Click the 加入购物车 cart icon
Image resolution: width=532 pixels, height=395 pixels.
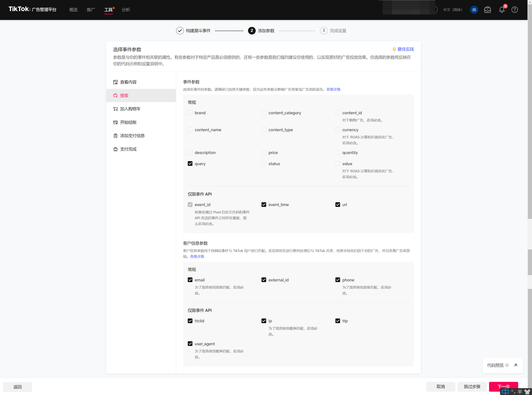click(115, 109)
